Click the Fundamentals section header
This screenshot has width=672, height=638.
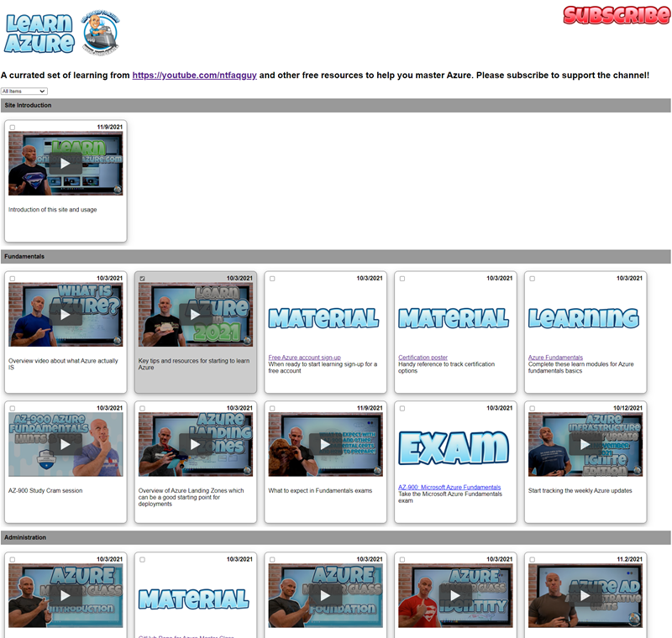(x=335, y=257)
